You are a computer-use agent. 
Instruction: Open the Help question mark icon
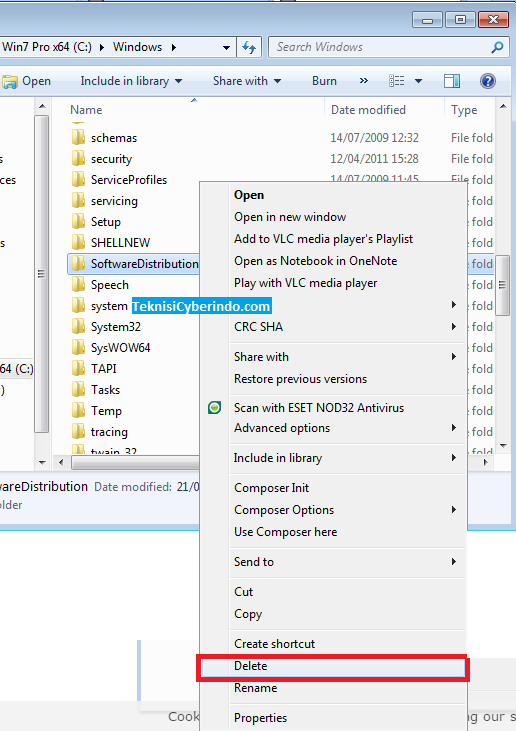(x=488, y=81)
